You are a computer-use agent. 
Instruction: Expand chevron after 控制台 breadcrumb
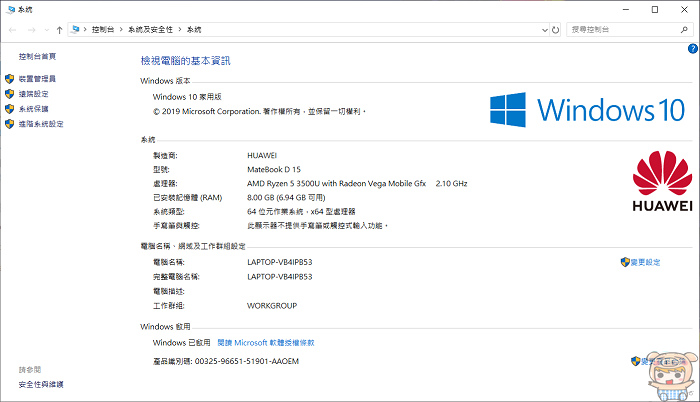[x=121, y=29]
